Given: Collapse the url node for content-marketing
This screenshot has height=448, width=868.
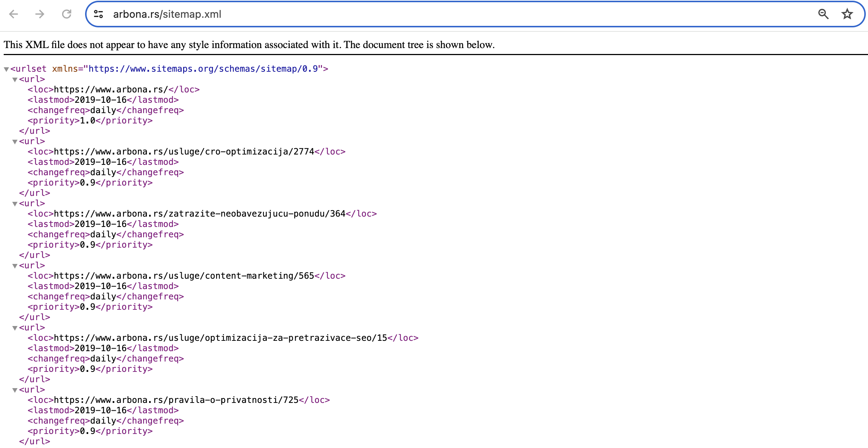Looking at the screenshot, I should 15,266.
